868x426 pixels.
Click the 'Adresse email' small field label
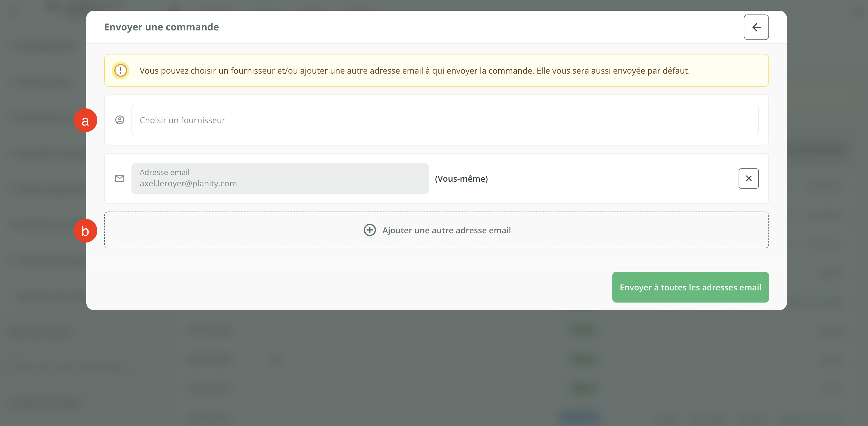[x=164, y=172]
